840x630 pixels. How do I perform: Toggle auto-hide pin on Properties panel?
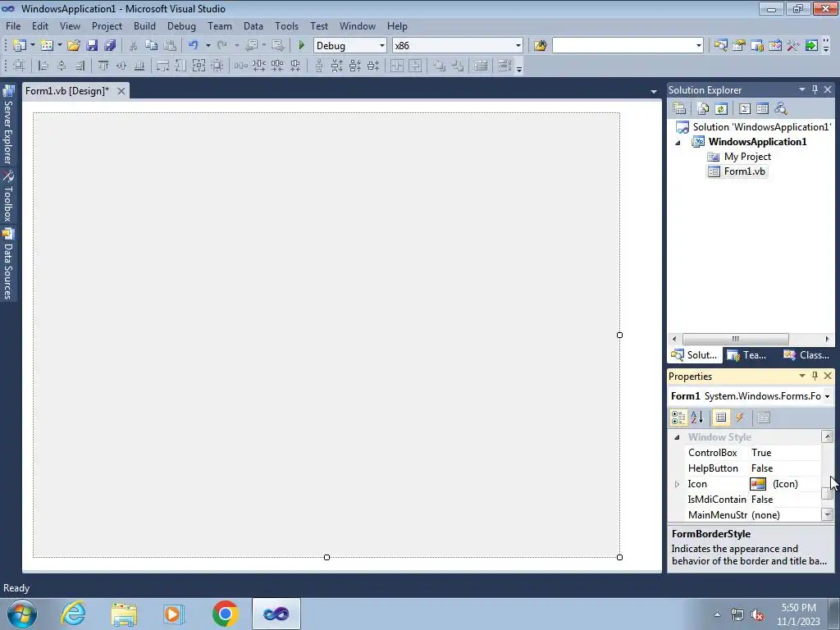pyautogui.click(x=815, y=376)
